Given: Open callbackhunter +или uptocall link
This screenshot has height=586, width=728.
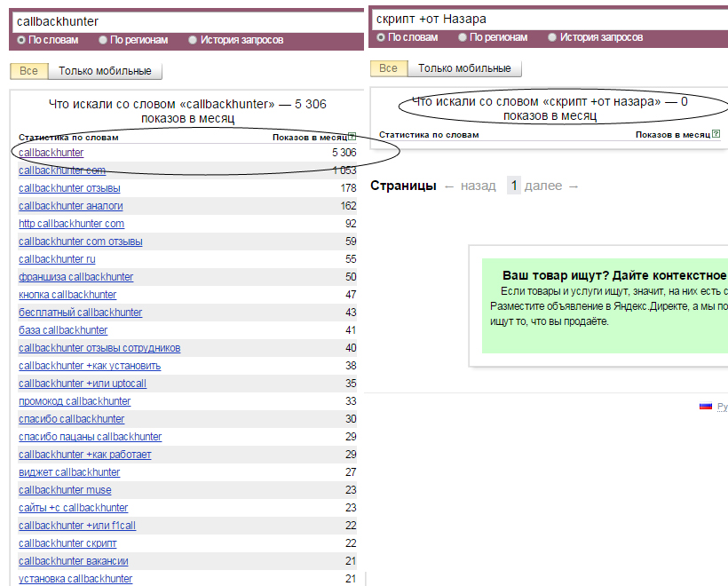Looking at the screenshot, I should coord(83,384).
